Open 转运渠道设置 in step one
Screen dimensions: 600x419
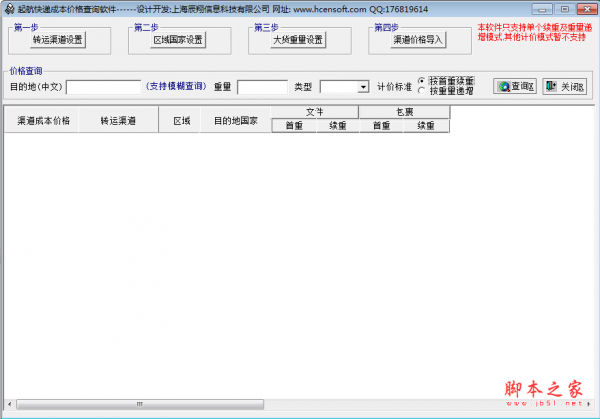pos(58,40)
